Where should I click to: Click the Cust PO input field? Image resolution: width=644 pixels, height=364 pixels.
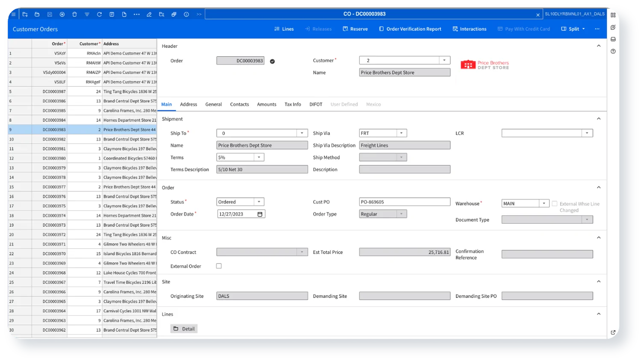tap(405, 202)
